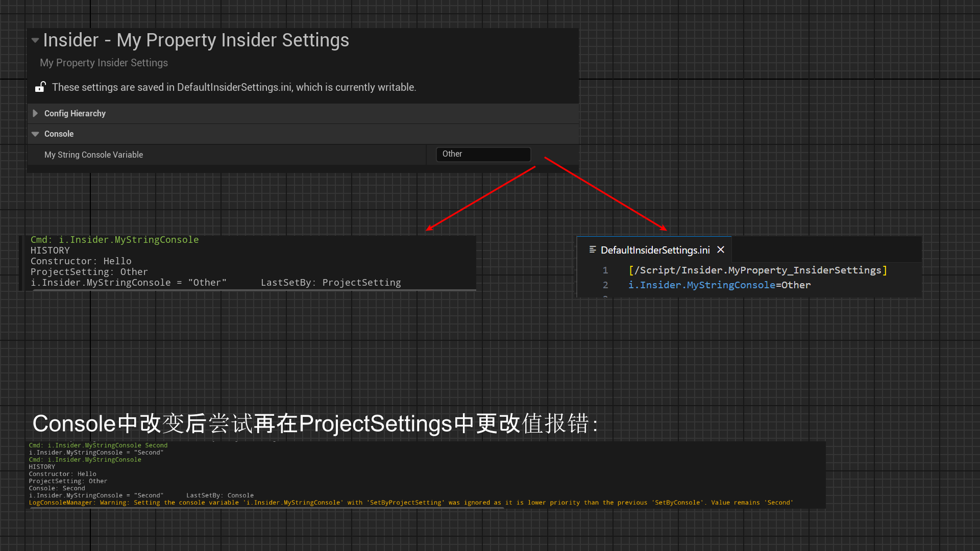980x551 pixels.
Task: Click the 'Other' string value field
Action: click(483, 154)
